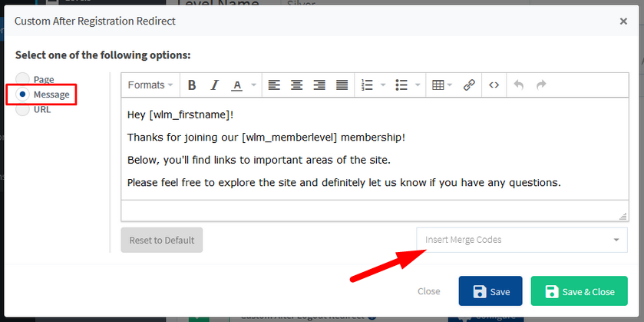Click the Reset to Default button
Viewport: 644px width, 322px height.
162,241
